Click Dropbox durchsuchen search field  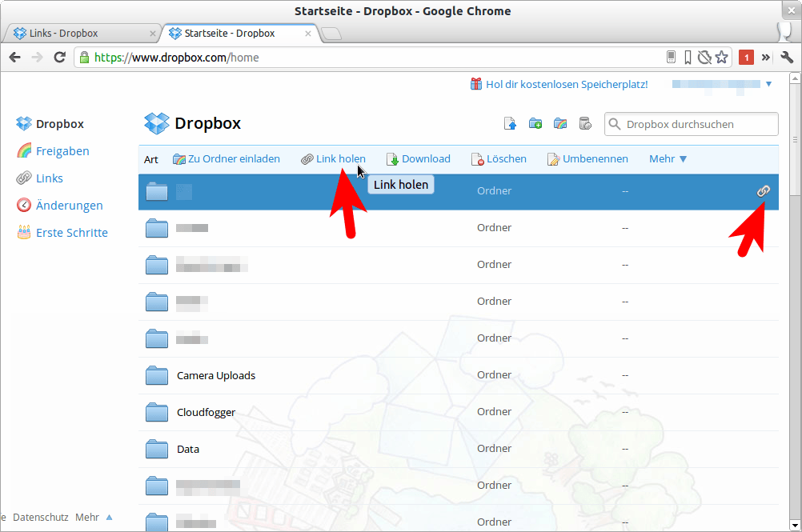click(x=692, y=124)
